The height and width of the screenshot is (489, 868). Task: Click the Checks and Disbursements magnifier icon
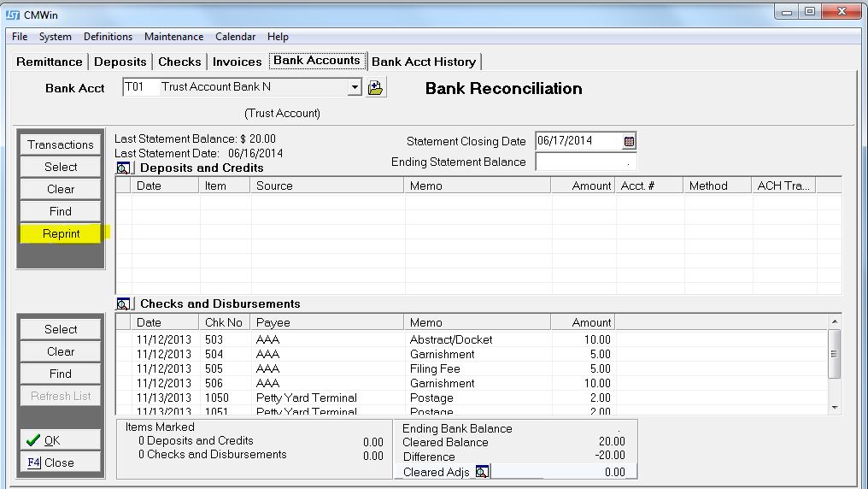point(125,303)
